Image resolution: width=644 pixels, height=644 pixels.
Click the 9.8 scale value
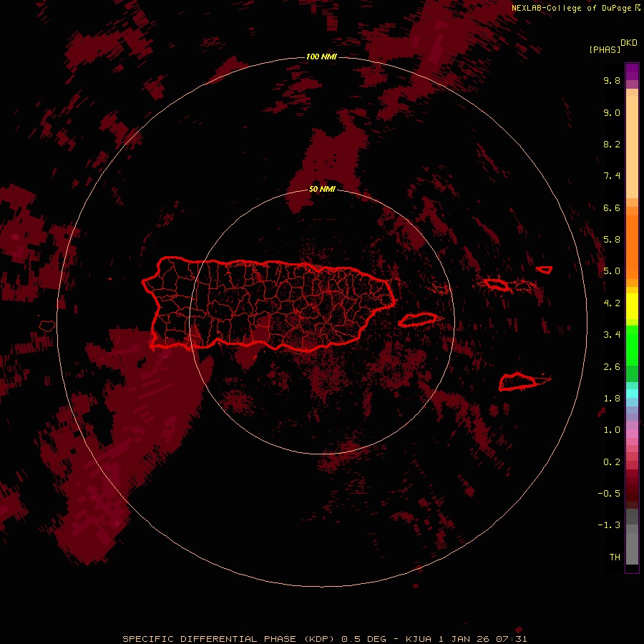click(612, 80)
